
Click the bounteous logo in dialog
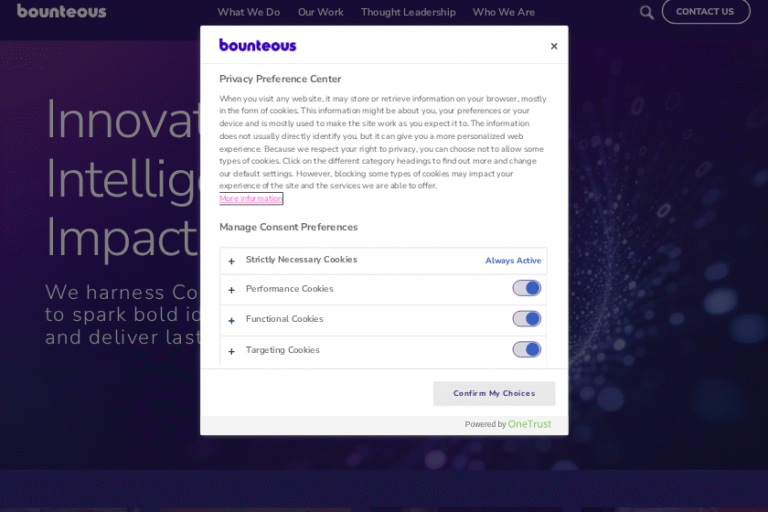(x=258, y=45)
